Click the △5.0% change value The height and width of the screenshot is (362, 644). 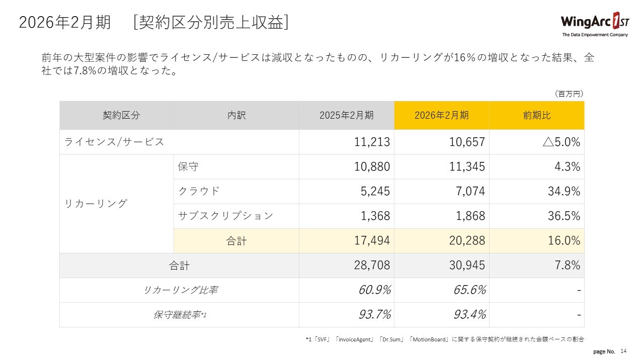tap(561, 142)
